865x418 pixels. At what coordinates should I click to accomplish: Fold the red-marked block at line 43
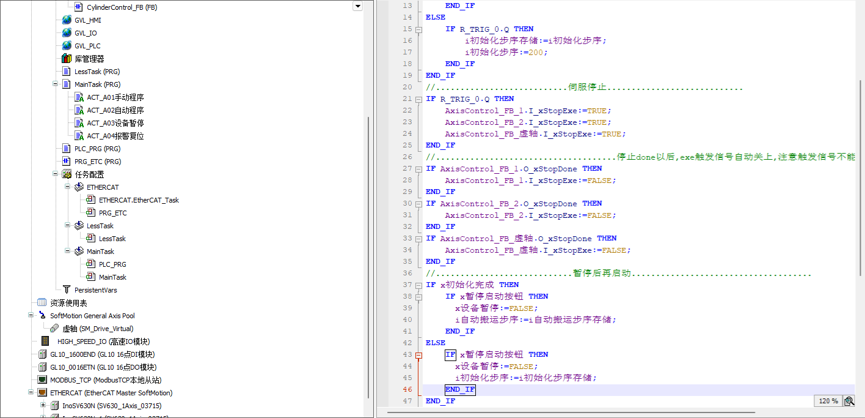(418, 355)
